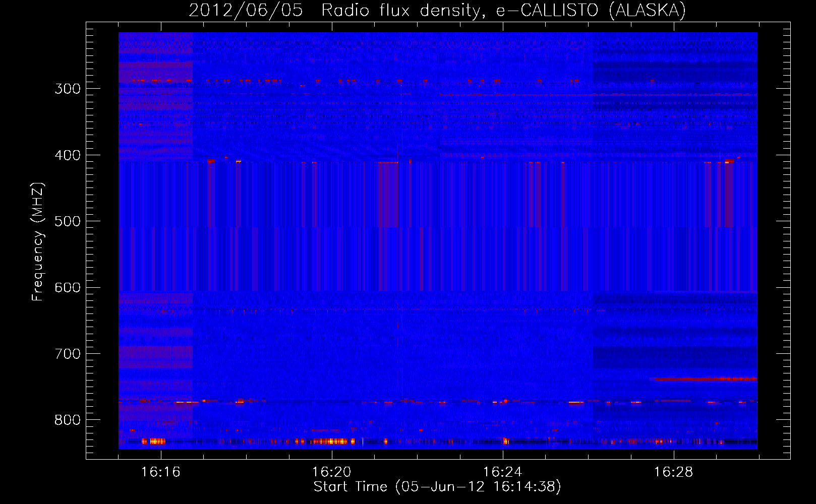Click the 16:16 time tick label

pos(160,472)
